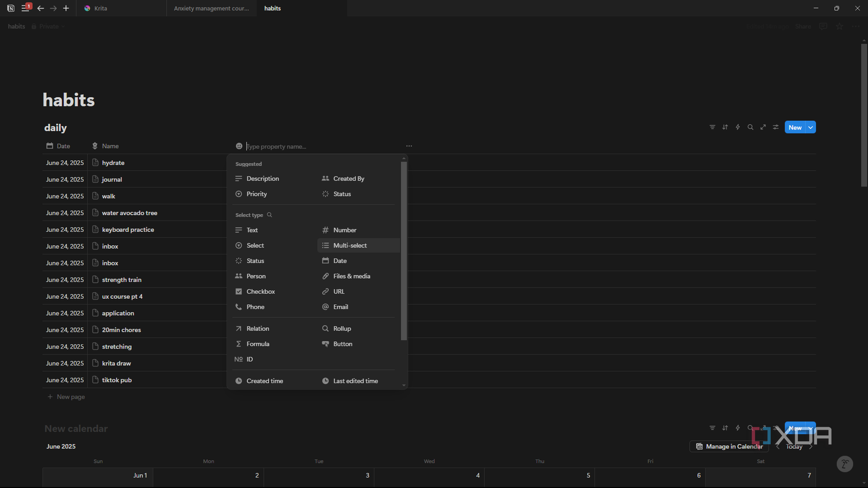
Task: Click the help button at bottom right
Action: [x=845, y=464]
